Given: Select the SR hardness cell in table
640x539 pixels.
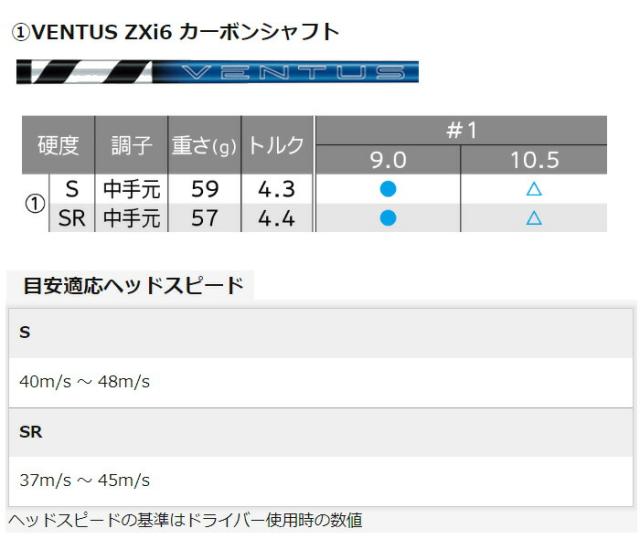Looking at the screenshot, I should (71, 217).
